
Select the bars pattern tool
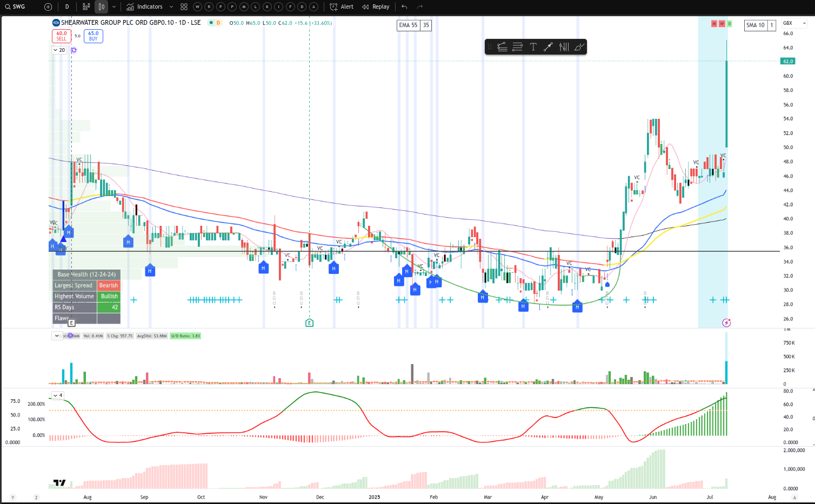coord(564,47)
